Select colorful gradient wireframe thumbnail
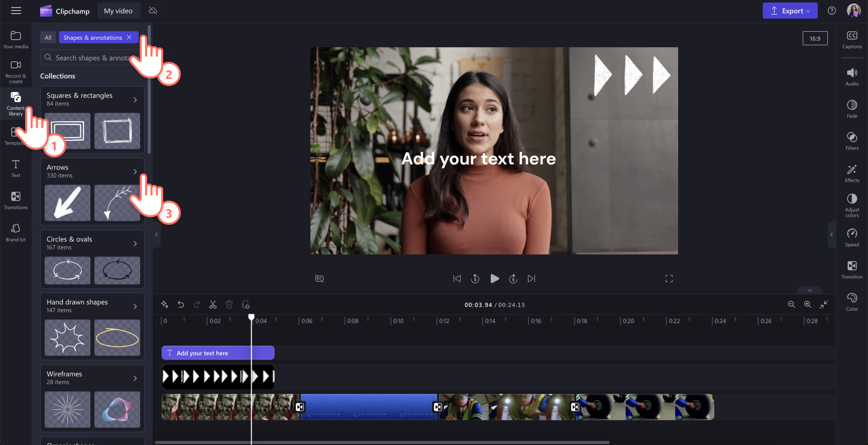 (x=117, y=409)
